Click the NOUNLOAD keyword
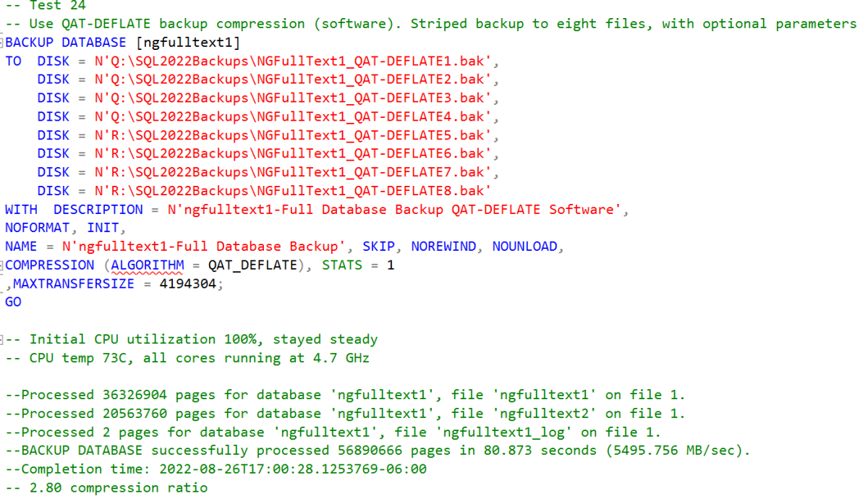 point(524,246)
